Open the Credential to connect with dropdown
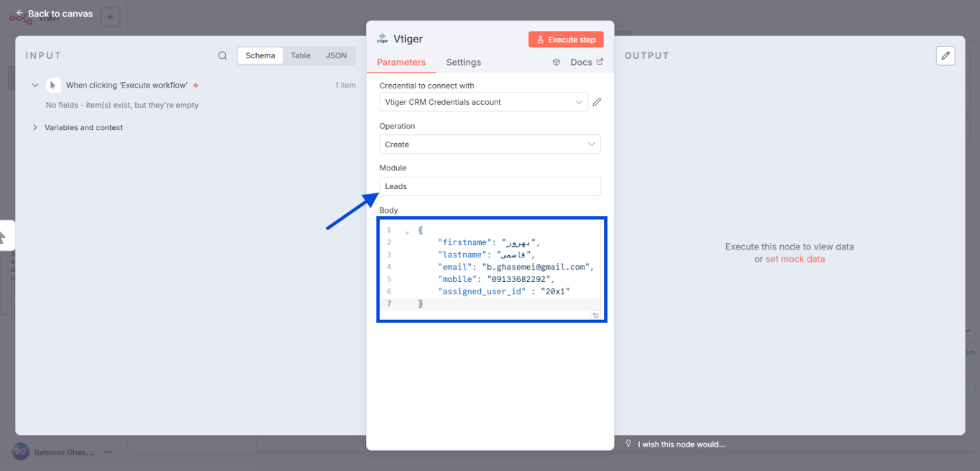Image resolution: width=980 pixels, height=471 pixels. [483, 102]
